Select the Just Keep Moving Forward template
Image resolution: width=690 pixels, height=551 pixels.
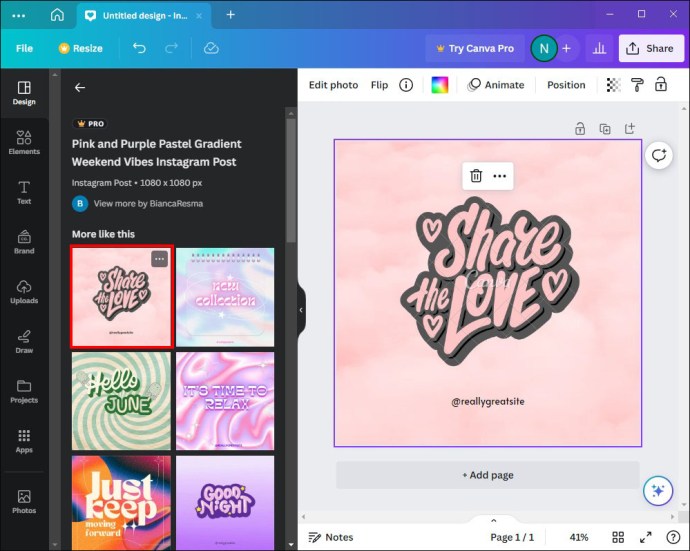(121, 503)
